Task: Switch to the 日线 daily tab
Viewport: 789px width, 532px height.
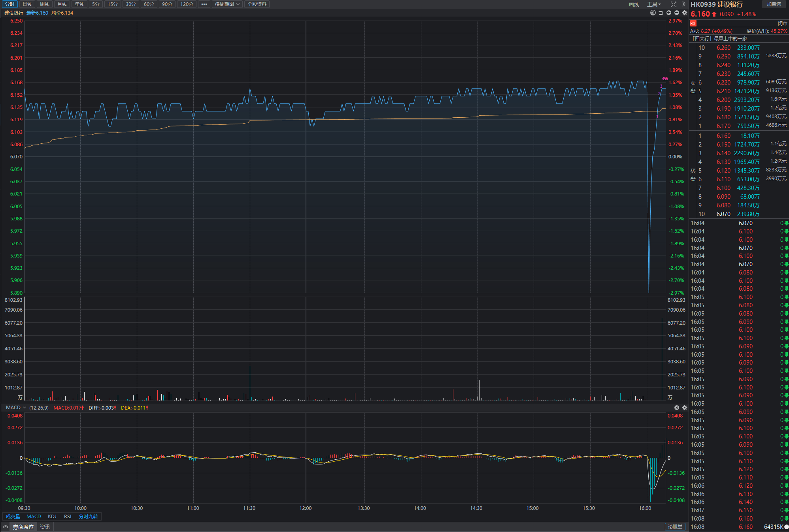Action: [x=27, y=4]
